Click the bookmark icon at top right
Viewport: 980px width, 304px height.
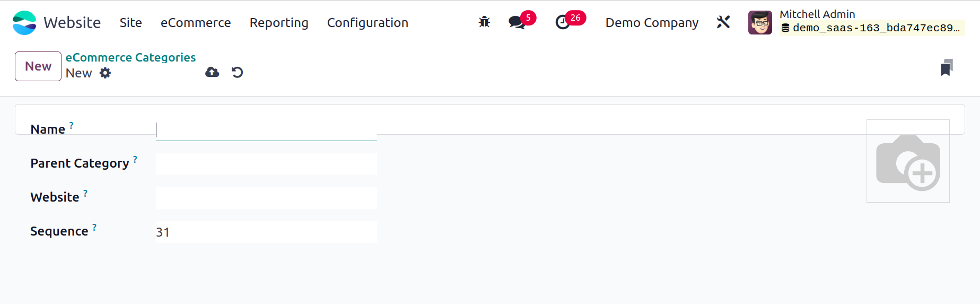(947, 67)
